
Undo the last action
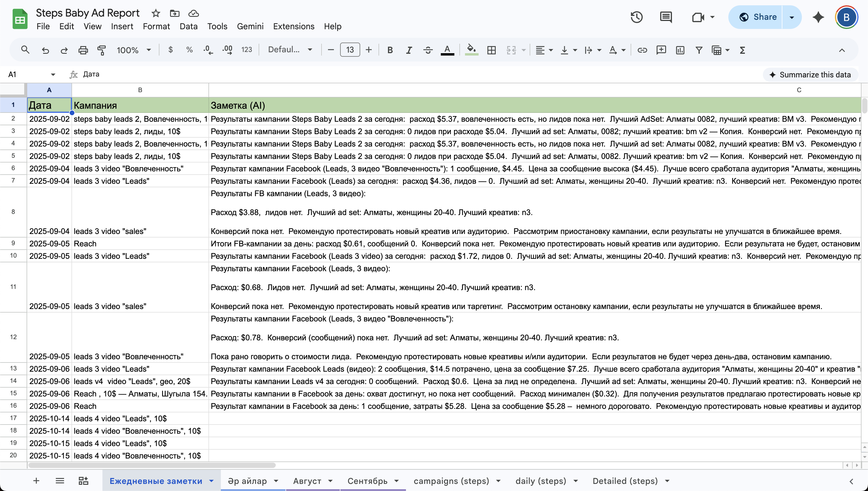coord(45,50)
